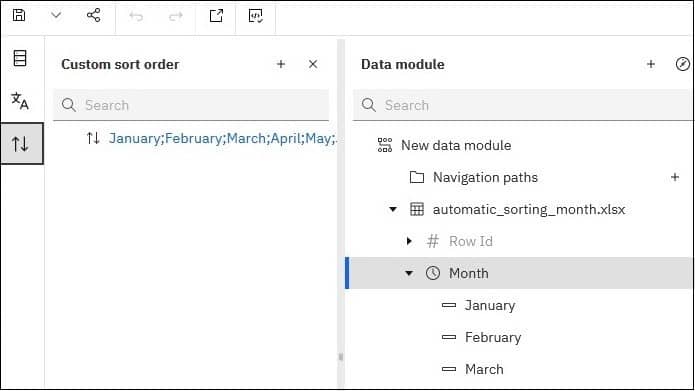
Task: Add a new custom sort order
Action: click(281, 64)
